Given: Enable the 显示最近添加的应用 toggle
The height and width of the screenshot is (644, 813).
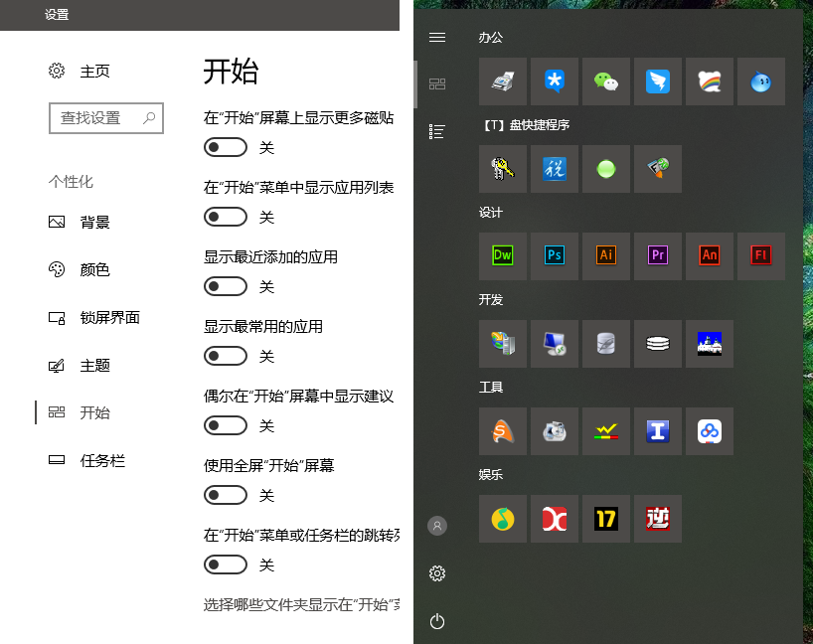Looking at the screenshot, I should coord(225,286).
